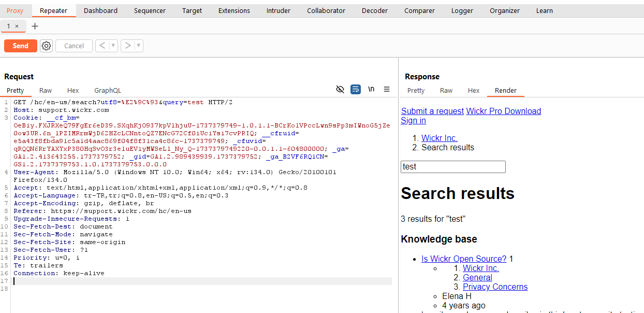
Task: Click the Te: trailers line
Action: (38, 265)
